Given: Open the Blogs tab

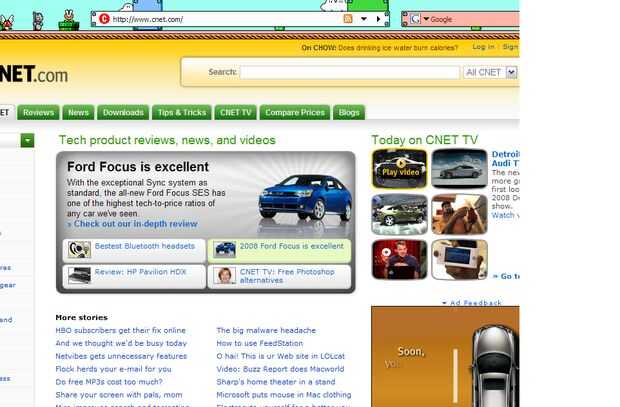Looking at the screenshot, I should [x=349, y=112].
